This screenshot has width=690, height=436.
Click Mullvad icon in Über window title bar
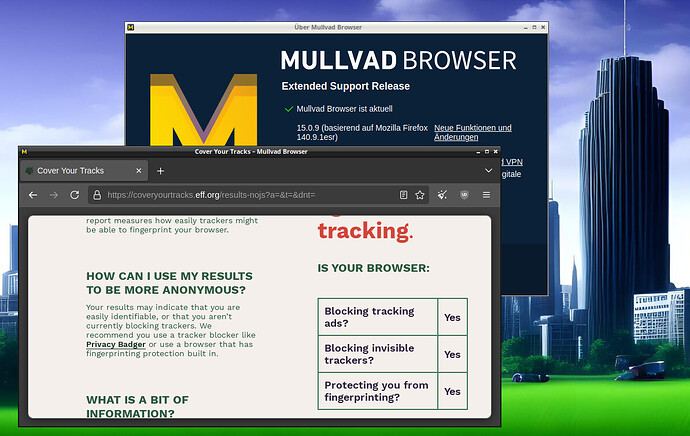(131, 27)
